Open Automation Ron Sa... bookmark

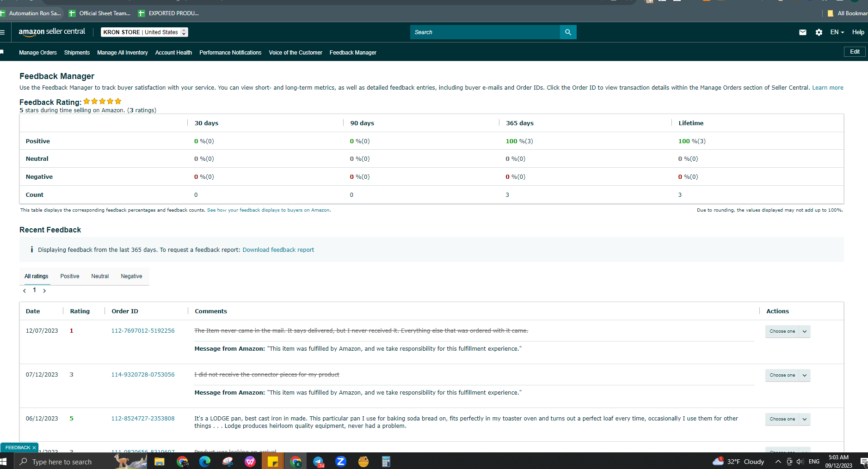pyautogui.click(x=31, y=13)
